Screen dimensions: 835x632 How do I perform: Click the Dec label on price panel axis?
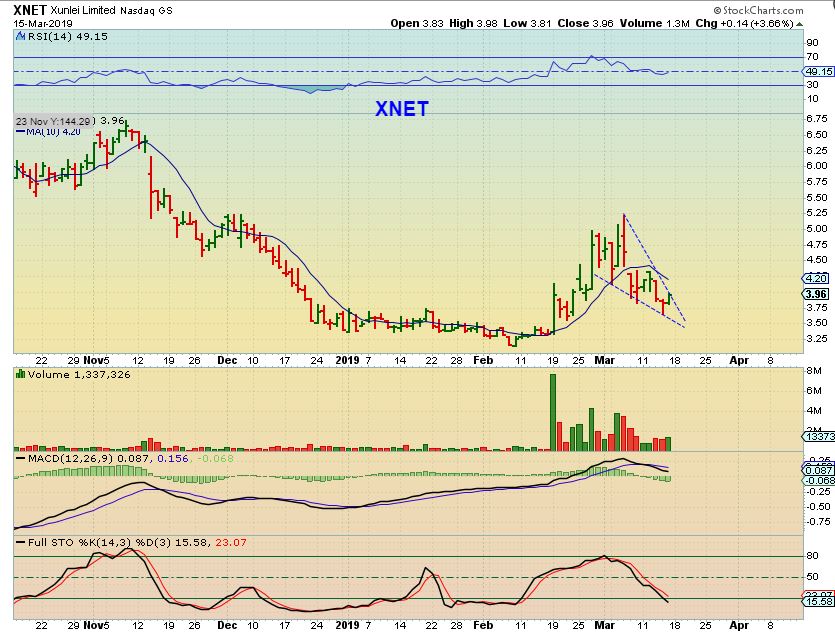[x=227, y=360]
